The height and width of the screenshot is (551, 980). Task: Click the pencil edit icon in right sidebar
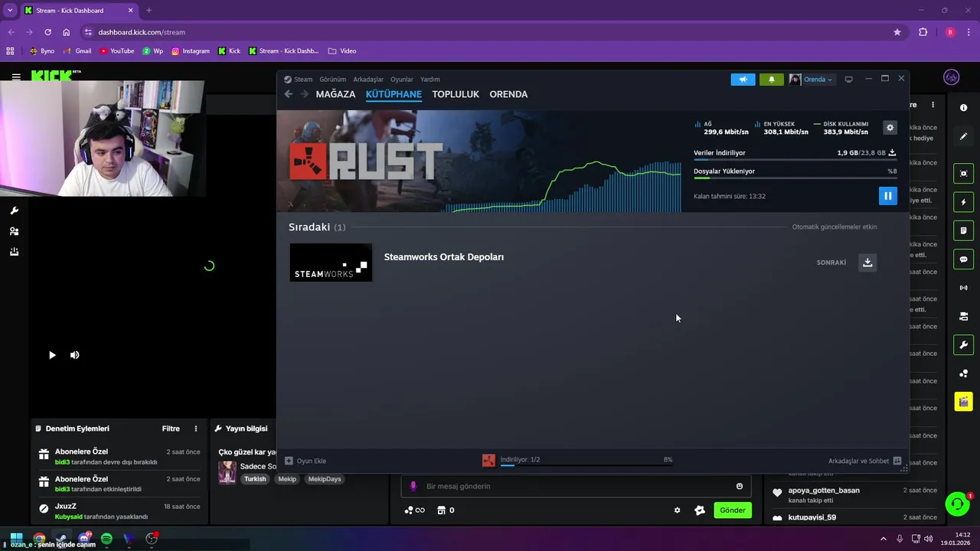point(963,136)
